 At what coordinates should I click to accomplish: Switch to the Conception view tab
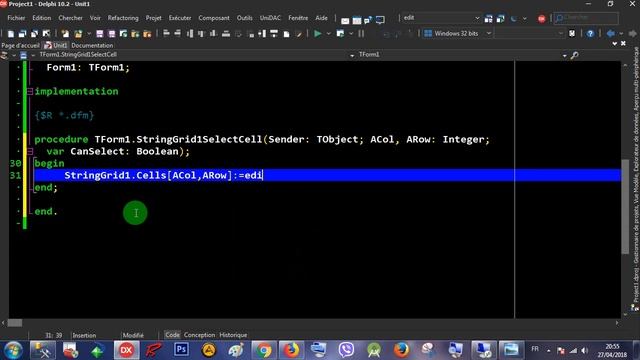(x=199, y=335)
